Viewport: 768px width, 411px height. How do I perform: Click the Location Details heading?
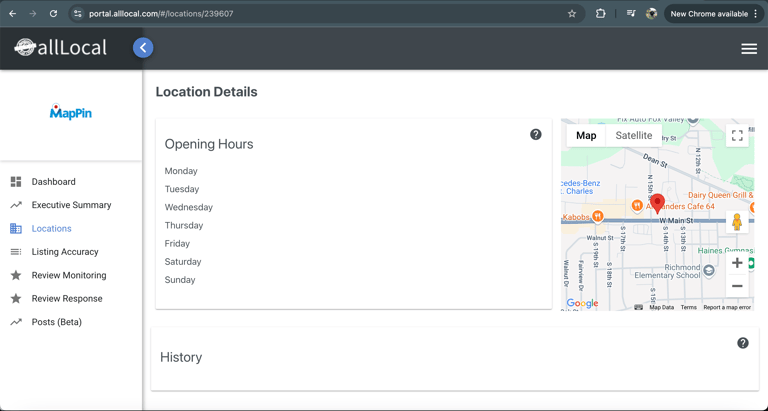[x=206, y=92]
